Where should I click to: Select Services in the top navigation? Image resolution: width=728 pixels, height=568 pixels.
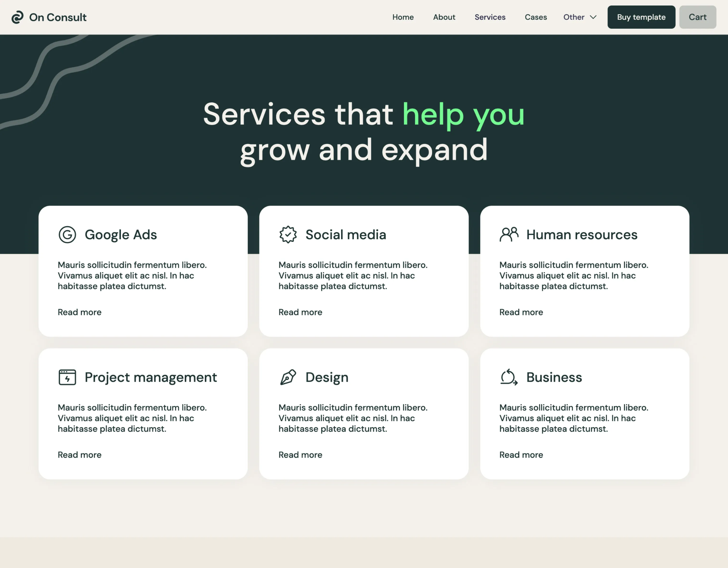[x=490, y=17]
